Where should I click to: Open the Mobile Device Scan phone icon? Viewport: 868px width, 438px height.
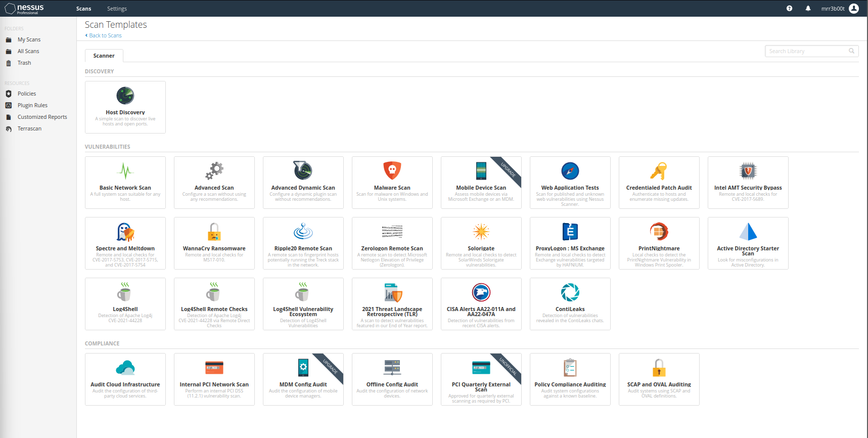pyautogui.click(x=481, y=171)
